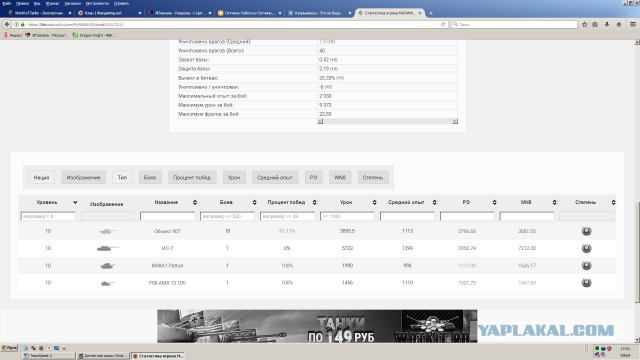Sort table by Процент побед header arrows

(x=314, y=202)
